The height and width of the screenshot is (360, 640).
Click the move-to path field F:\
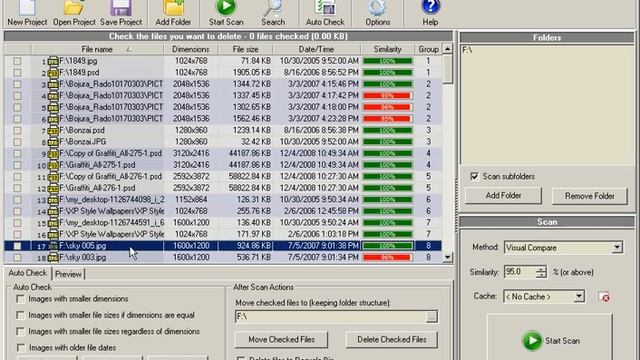331,317
